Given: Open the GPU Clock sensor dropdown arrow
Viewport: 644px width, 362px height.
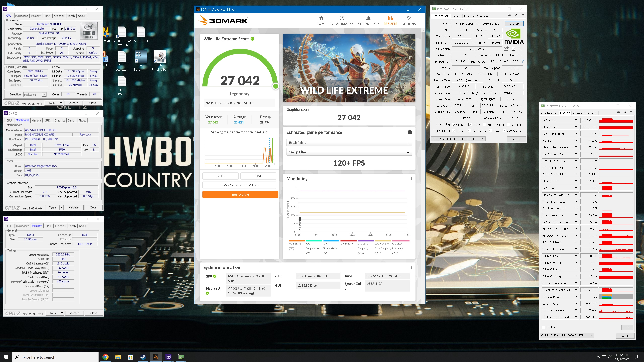Looking at the screenshot, I should tap(576, 120).
